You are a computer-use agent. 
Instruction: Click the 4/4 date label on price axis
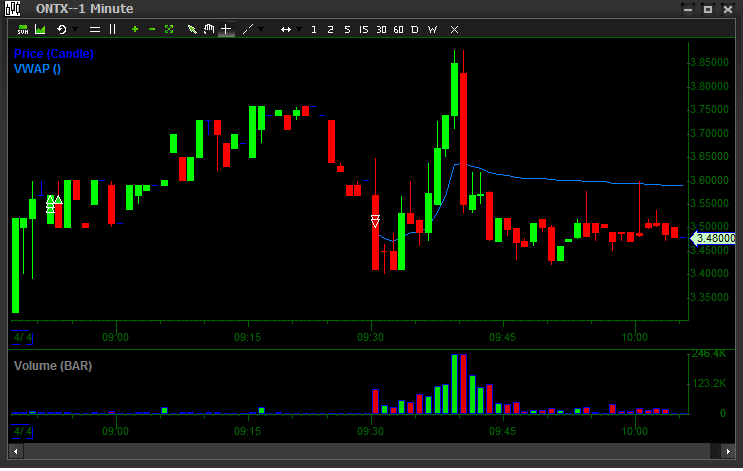tap(22, 337)
